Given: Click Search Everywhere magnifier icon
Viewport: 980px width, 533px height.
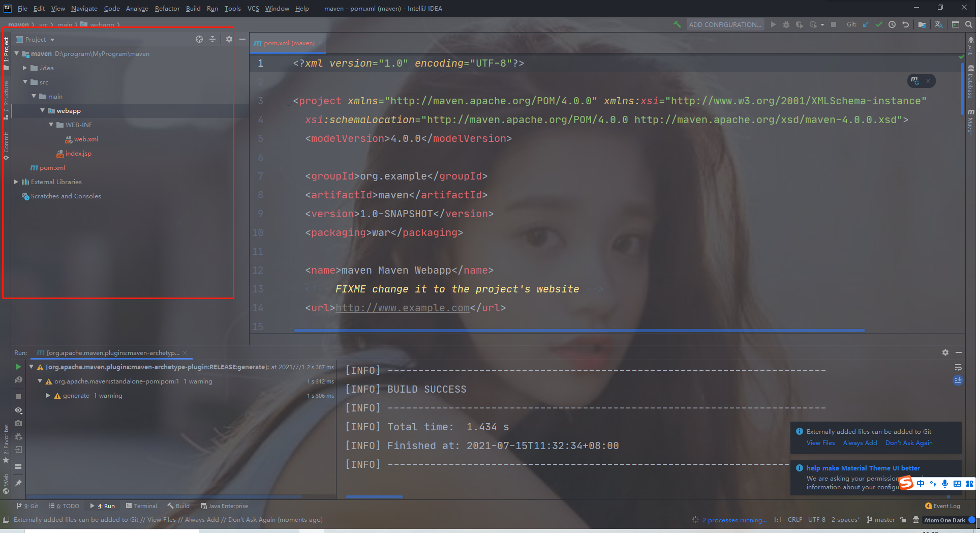Looking at the screenshot, I should [969, 24].
